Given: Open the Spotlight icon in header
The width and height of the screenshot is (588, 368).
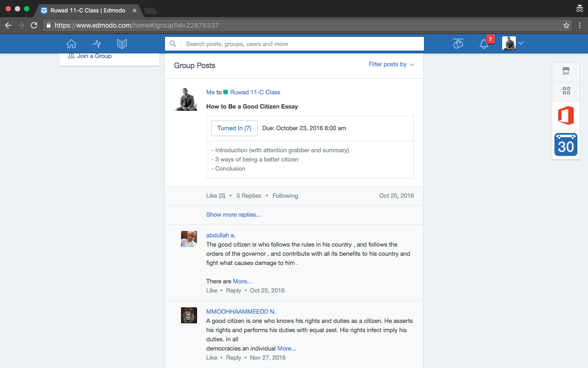Looking at the screenshot, I should tap(458, 44).
